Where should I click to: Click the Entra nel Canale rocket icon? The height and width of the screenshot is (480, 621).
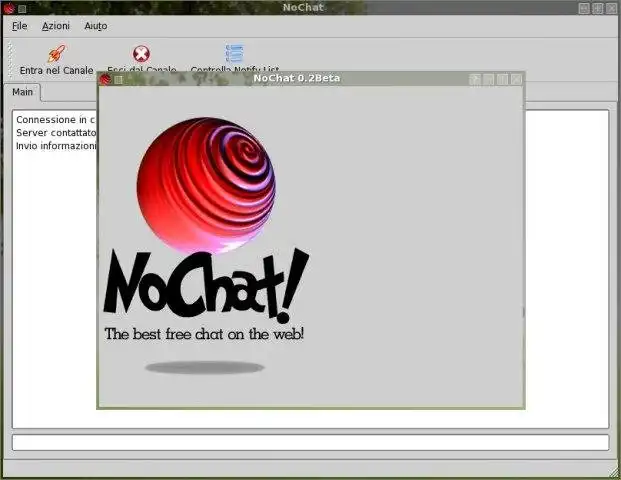point(57,53)
